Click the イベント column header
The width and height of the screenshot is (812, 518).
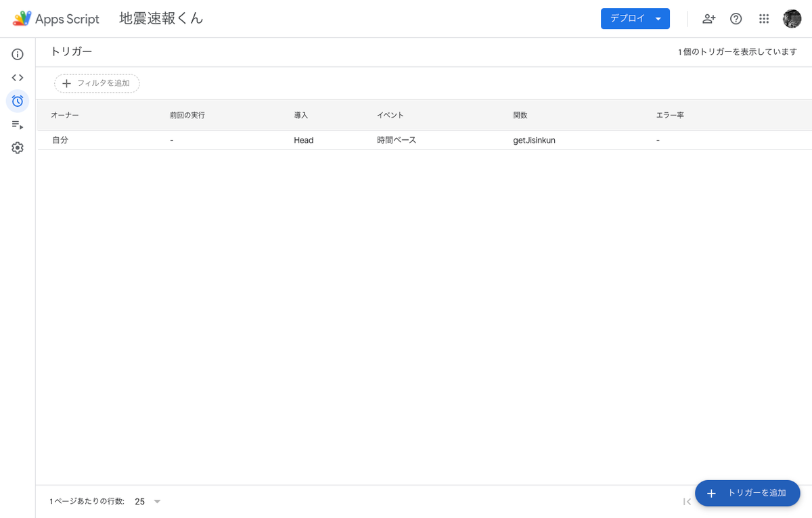tap(390, 116)
